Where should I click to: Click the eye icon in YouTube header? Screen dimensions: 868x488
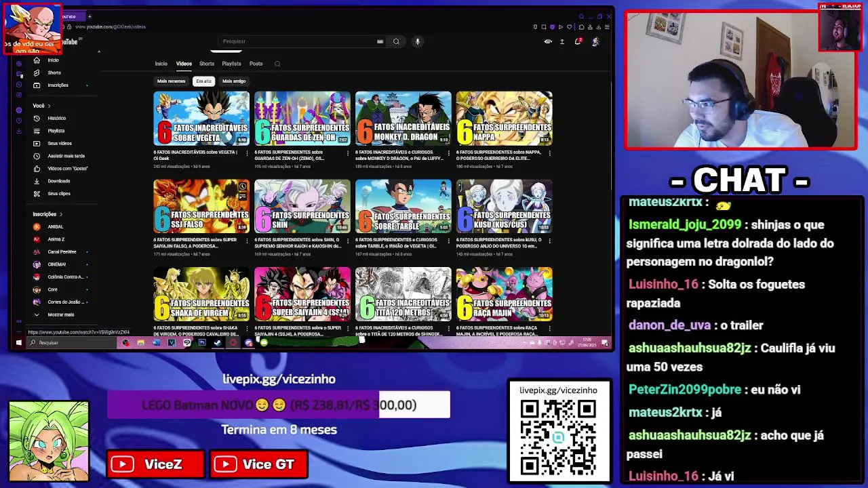coord(548,41)
